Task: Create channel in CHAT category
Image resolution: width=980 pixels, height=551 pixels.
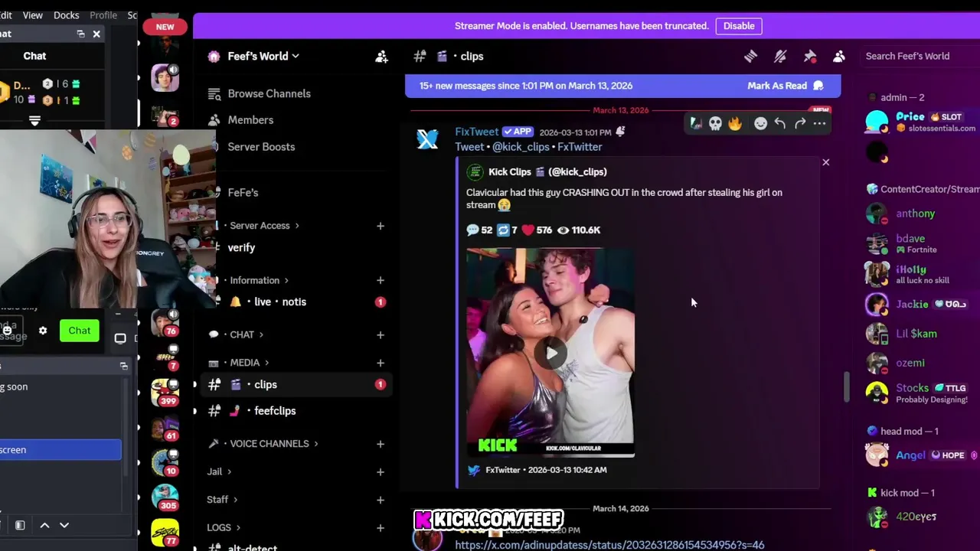Action: (380, 334)
